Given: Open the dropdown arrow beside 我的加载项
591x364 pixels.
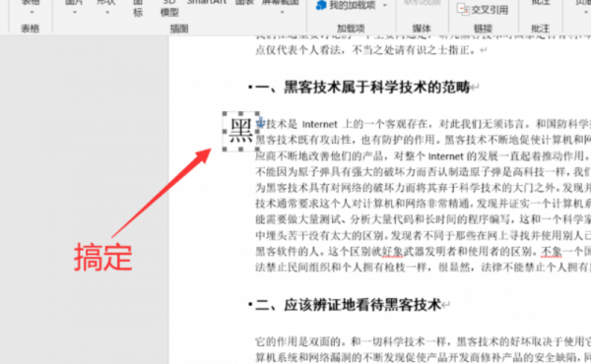Looking at the screenshot, I should point(385,5).
